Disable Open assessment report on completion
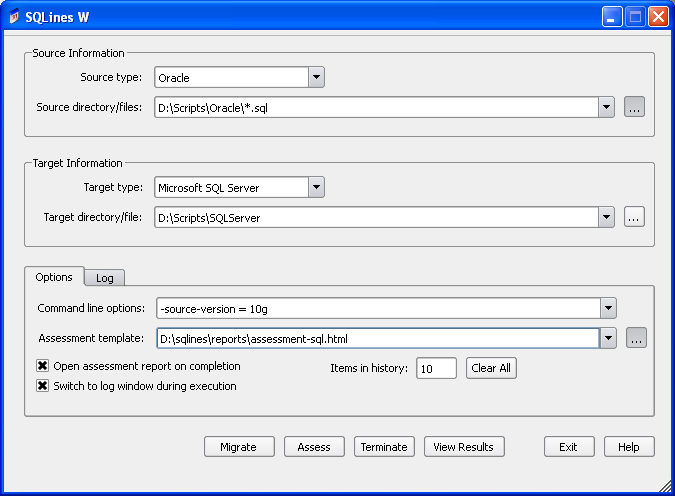This screenshot has width=675, height=496. 43,366
